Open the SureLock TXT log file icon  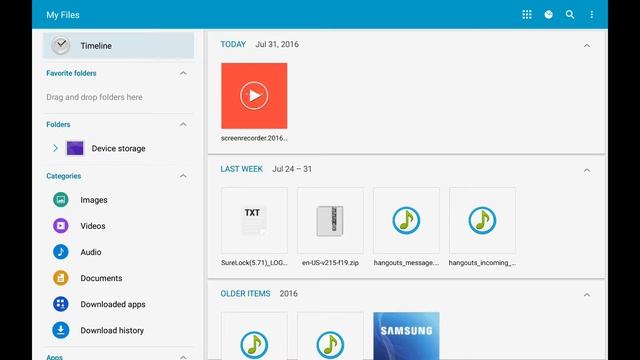click(254, 220)
